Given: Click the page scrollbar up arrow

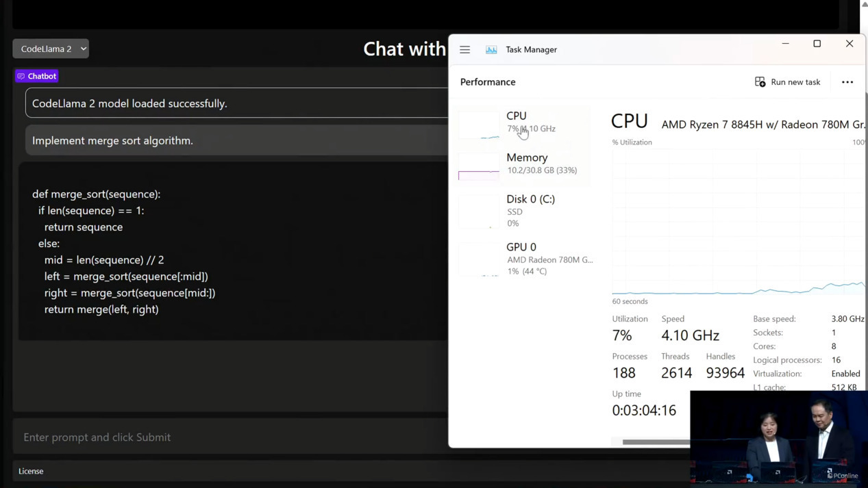Looking at the screenshot, I should (x=864, y=4).
